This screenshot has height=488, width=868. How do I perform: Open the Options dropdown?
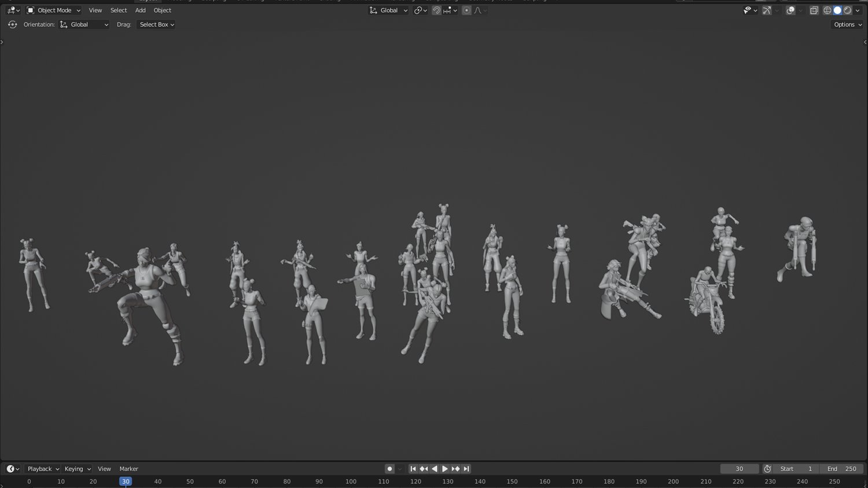pos(848,24)
